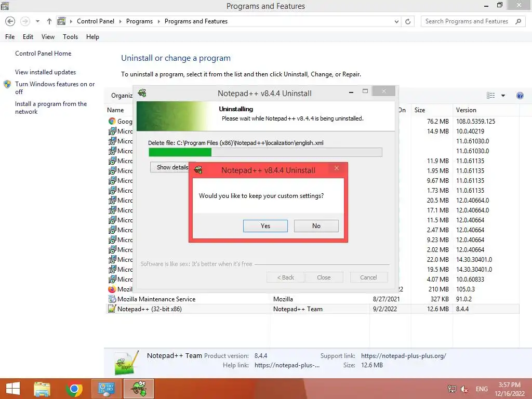Click the Cancel button in uninstaller

(x=368, y=277)
